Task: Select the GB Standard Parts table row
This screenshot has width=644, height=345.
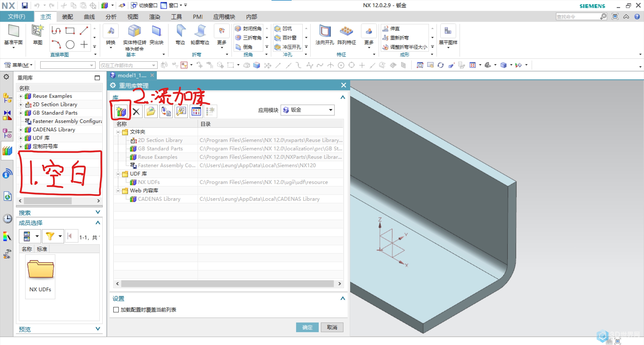Action: pos(228,149)
